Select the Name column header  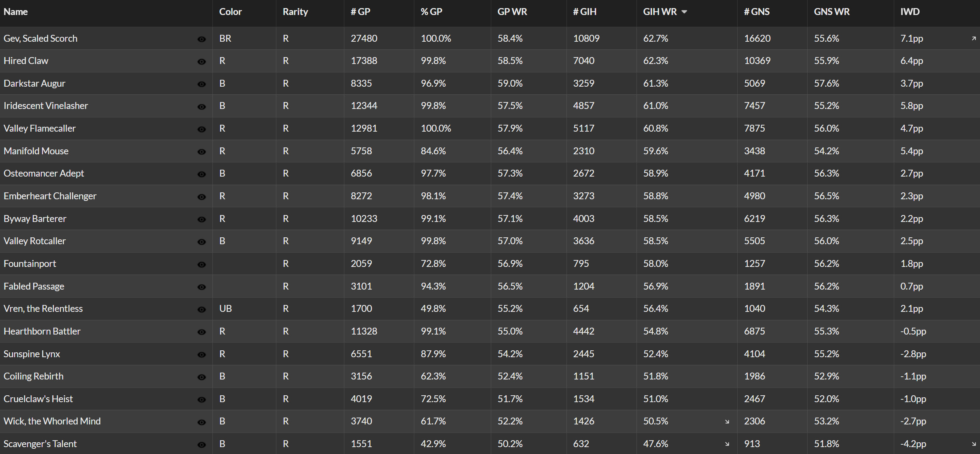pos(16,12)
